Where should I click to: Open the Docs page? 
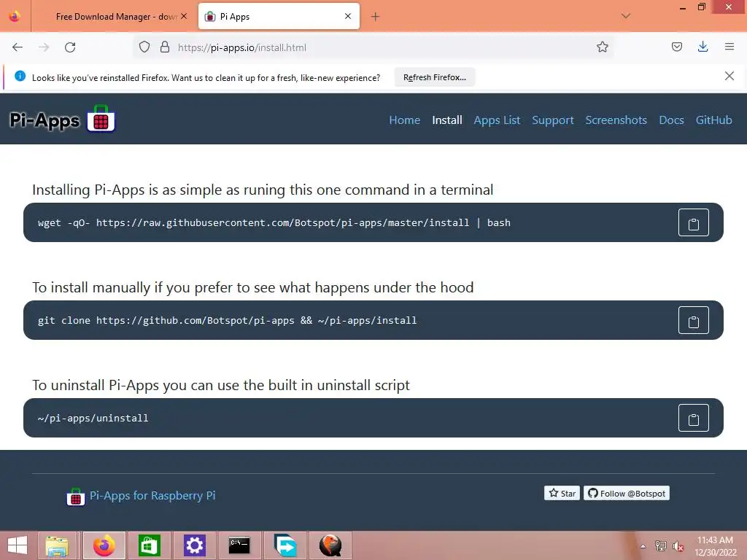(671, 120)
